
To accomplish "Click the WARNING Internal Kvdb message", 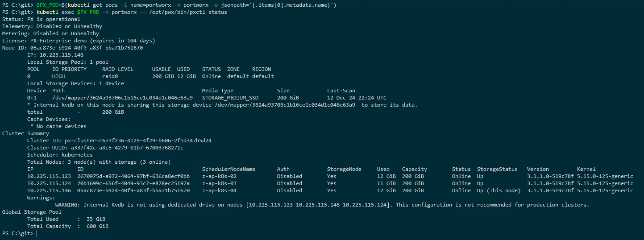I will pyautogui.click(x=322, y=205).
